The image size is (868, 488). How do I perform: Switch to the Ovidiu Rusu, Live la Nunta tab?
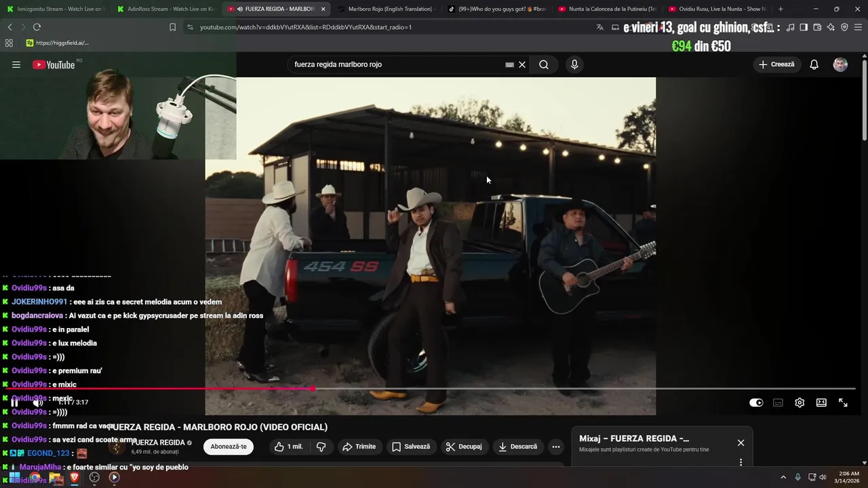[x=716, y=9]
